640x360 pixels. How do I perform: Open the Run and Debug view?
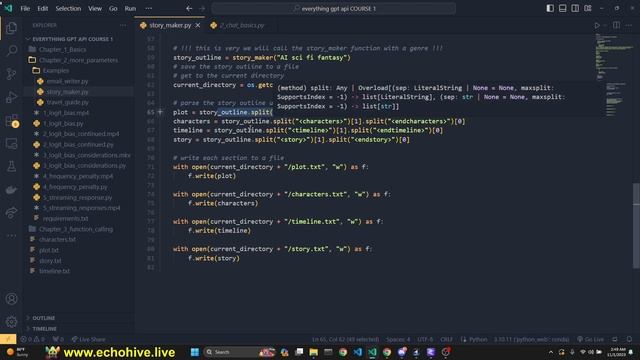(11, 97)
